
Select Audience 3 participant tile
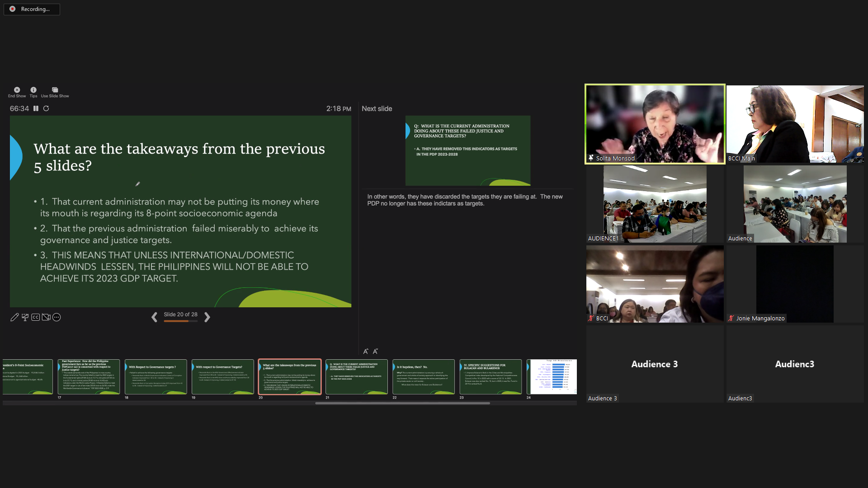click(655, 364)
